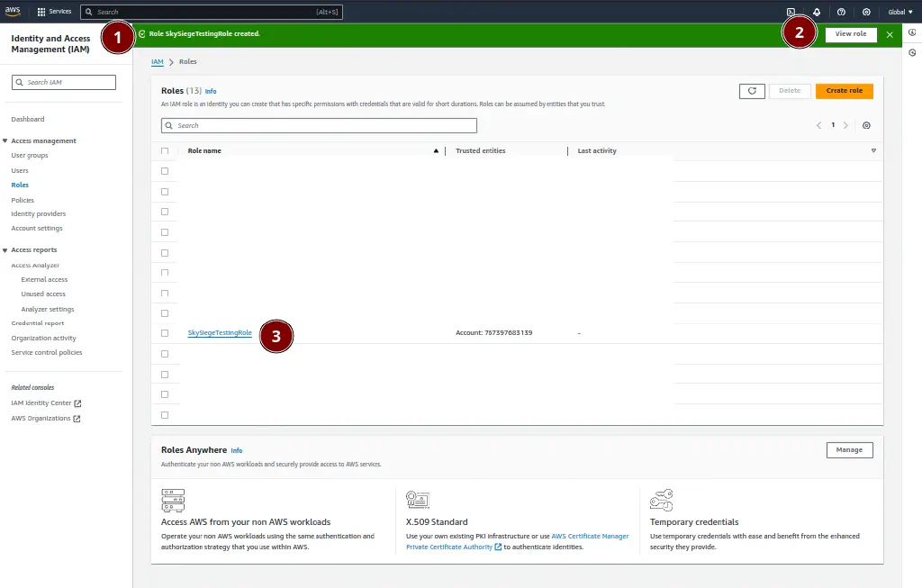Open Dashboard in the sidebar
Image resolution: width=922 pixels, height=588 pixels.
(x=28, y=120)
